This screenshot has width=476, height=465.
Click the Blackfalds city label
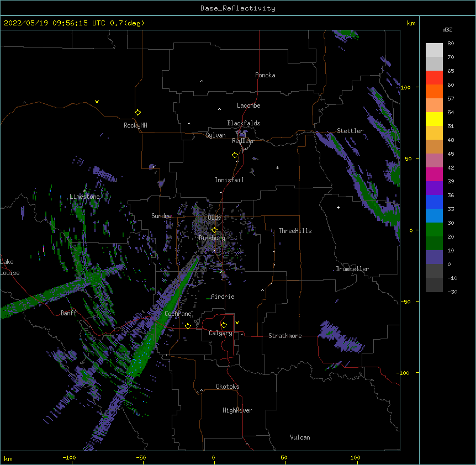244,123
